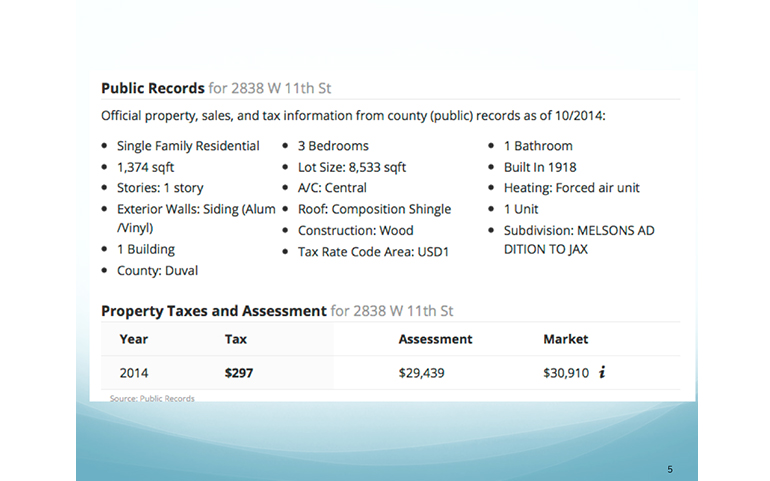Viewport: 770px width, 481px height.
Task: Select the Built In 1918 entry
Action: click(x=540, y=167)
